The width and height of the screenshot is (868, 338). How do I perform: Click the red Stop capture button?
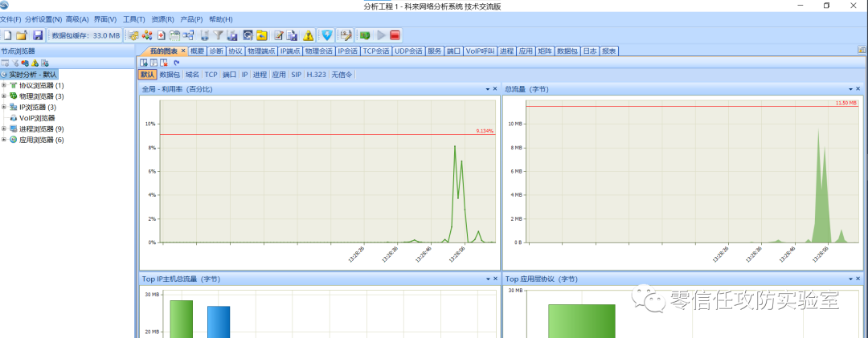pyautogui.click(x=395, y=35)
